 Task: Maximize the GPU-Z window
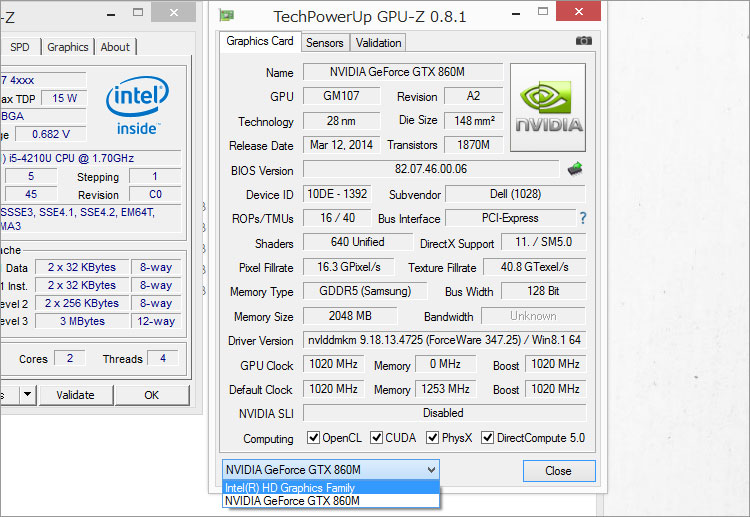click(542, 12)
